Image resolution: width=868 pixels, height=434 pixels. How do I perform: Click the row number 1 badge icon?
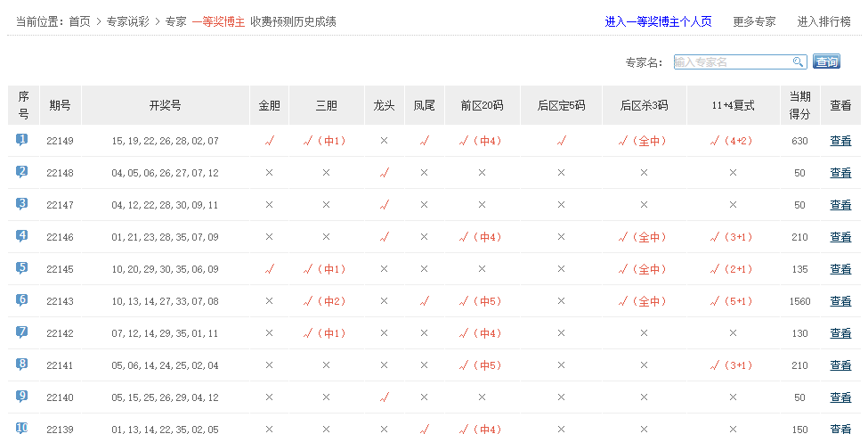[x=22, y=140]
